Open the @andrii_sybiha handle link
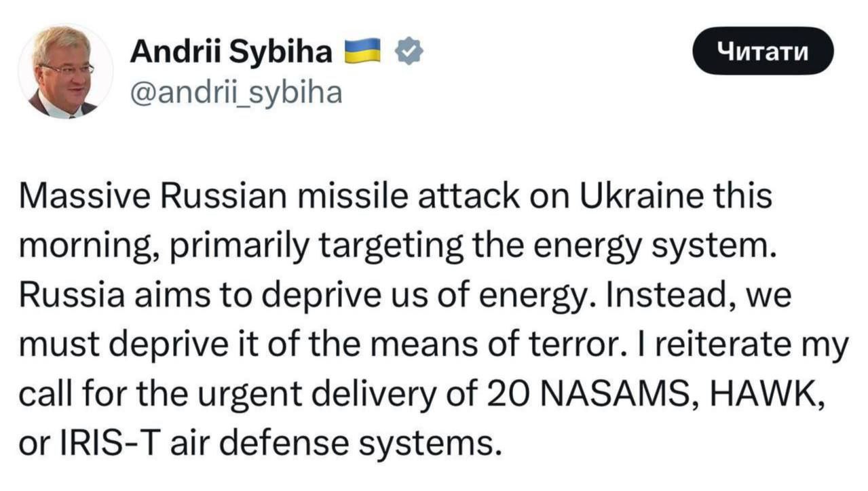Screen dimensions: 868x491 click(235, 92)
